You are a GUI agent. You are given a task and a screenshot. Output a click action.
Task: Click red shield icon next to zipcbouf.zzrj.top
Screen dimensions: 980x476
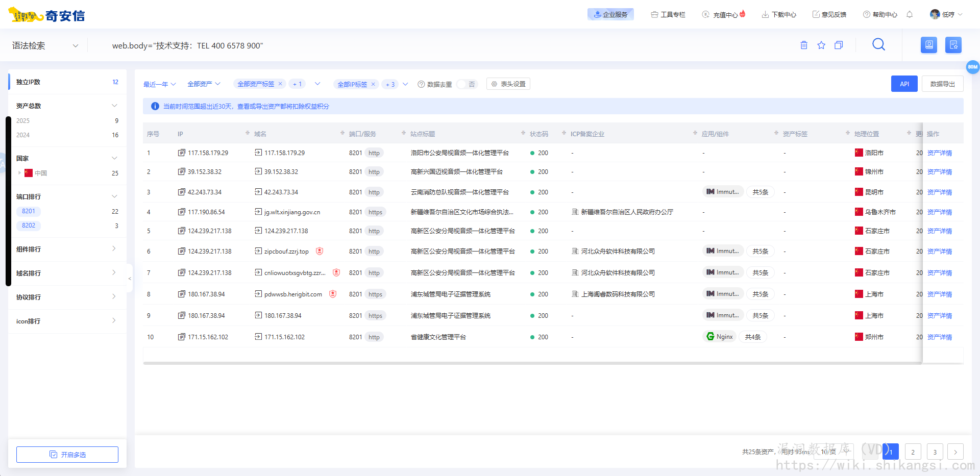click(x=320, y=251)
